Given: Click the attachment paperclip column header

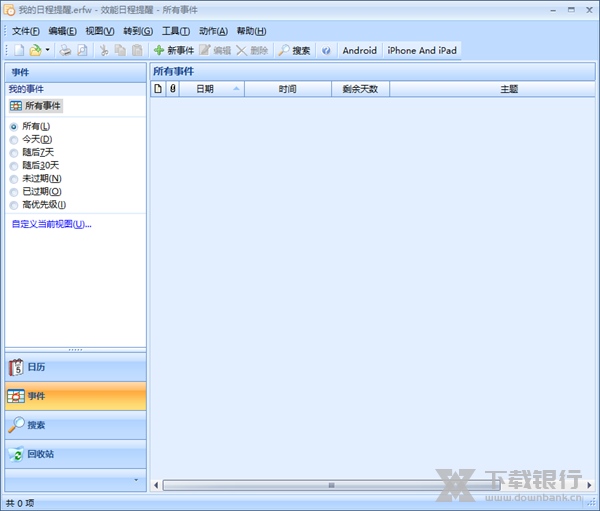Looking at the screenshot, I should 172,89.
